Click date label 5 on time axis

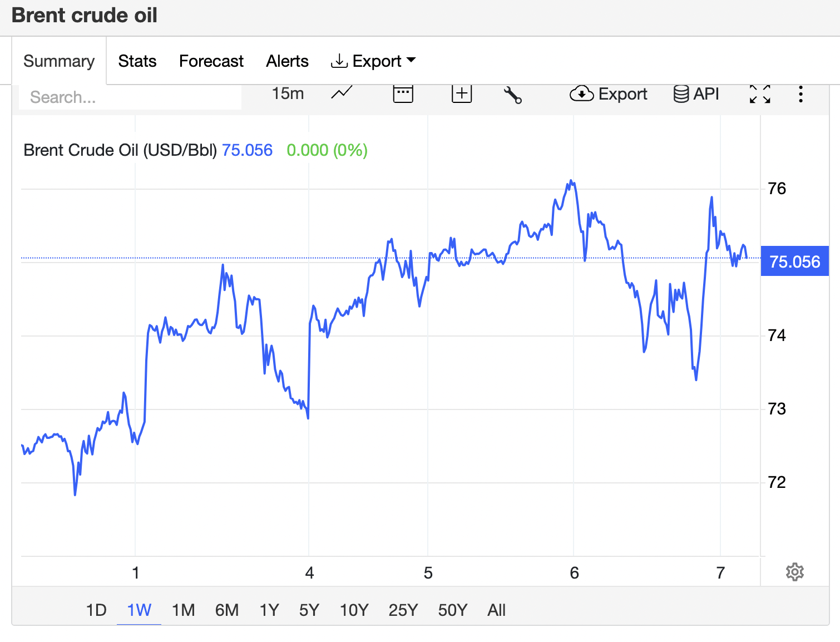(x=428, y=573)
